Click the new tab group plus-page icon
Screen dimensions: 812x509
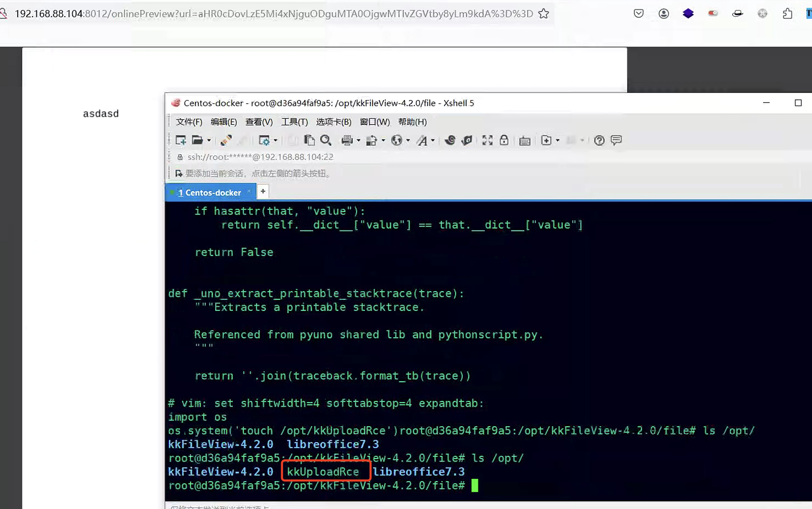(546, 140)
